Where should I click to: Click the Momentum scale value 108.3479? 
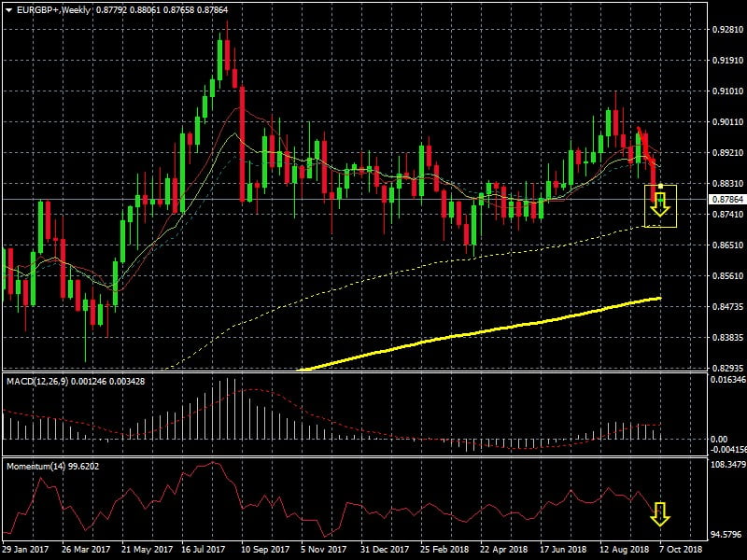click(727, 464)
